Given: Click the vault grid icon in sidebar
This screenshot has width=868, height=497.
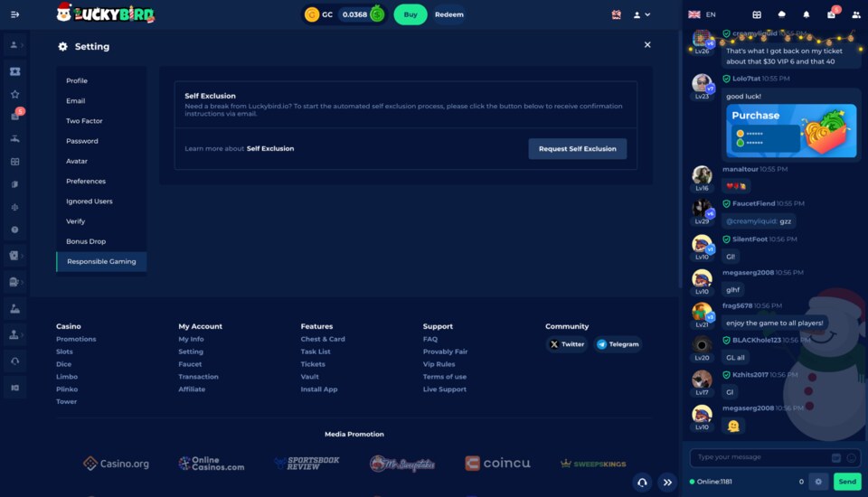Looking at the screenshot, I should [x=15, y=162].
